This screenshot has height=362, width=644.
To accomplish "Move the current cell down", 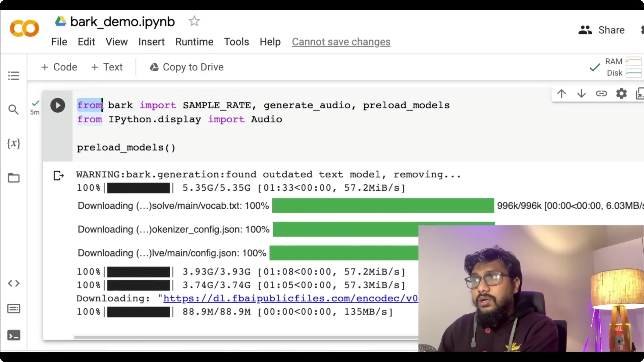I will point(581,94).
